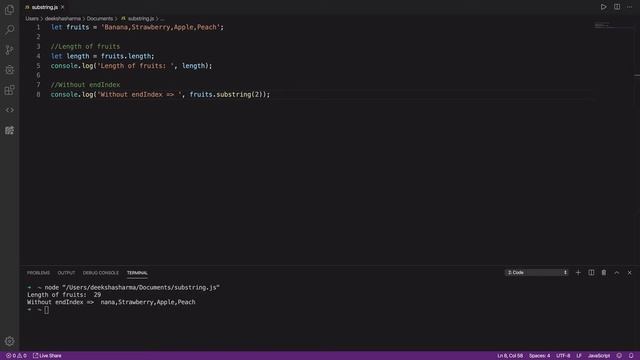Click 'let length = fruits.length;' line
Viewport: 640px width, 360px height.
pos(102,56)
